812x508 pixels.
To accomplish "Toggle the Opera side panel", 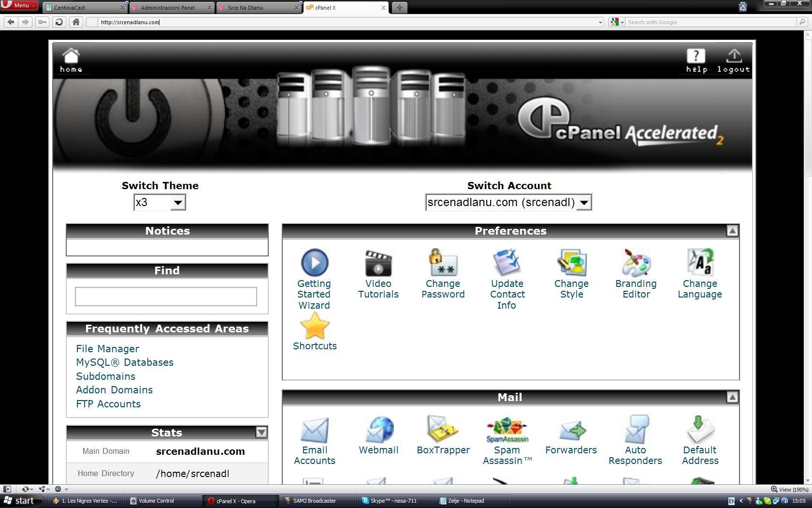I will (x=7, y=489).
